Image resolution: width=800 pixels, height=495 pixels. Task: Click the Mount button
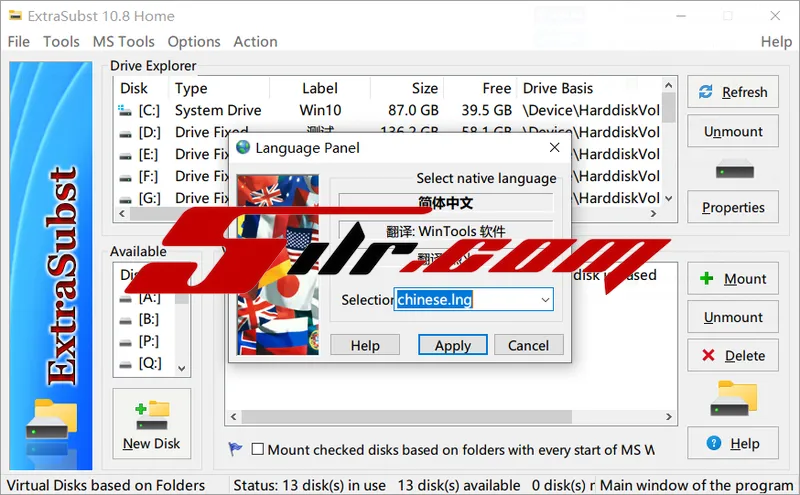(x=733, y=279)
